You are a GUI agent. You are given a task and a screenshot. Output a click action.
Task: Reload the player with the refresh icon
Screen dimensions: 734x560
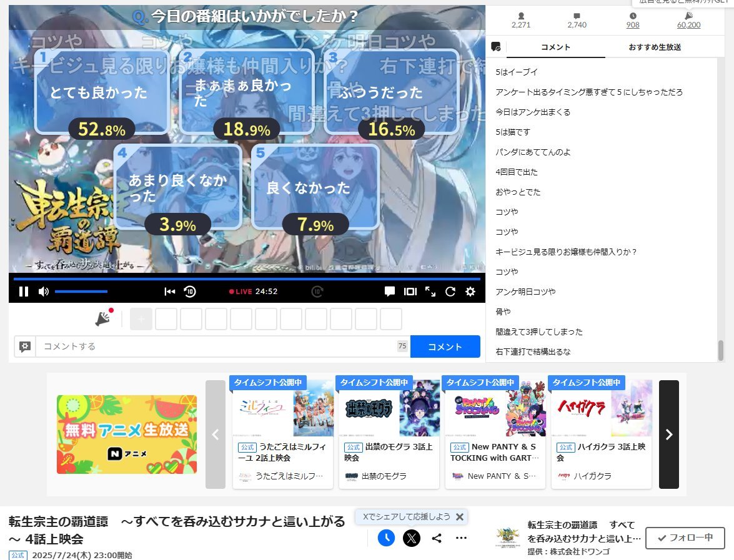point(450,292)
